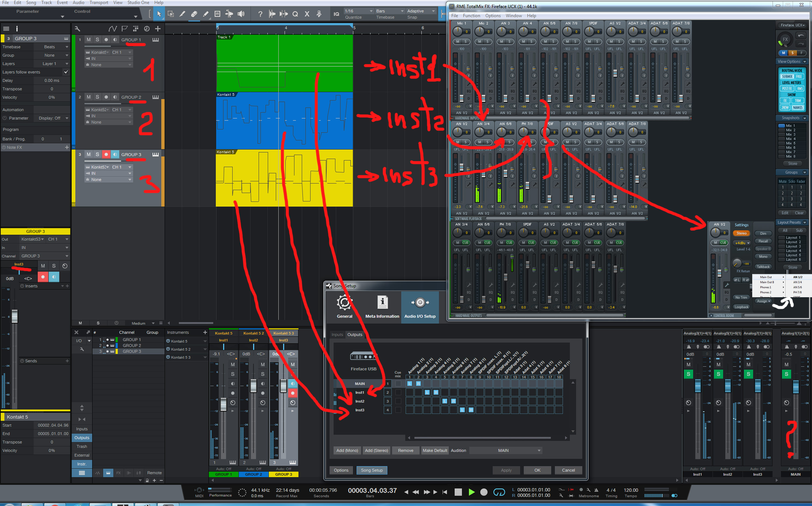Toggle Layers follow events checkbox
The height and width of the screenshot is (506, 812).
coord(66,72)
